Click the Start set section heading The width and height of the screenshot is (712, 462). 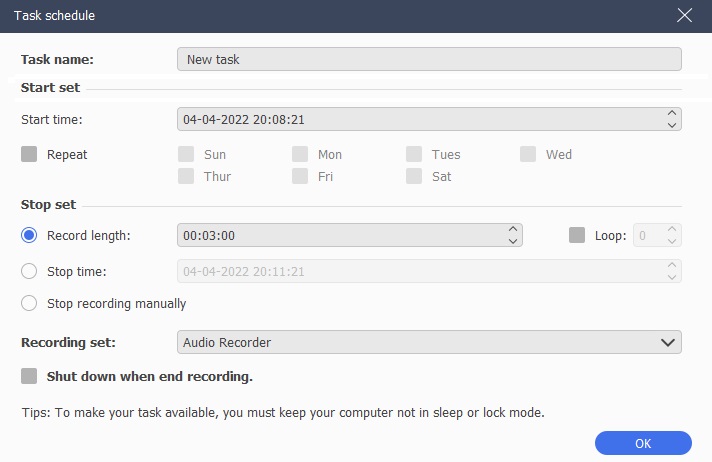(50, 87)
